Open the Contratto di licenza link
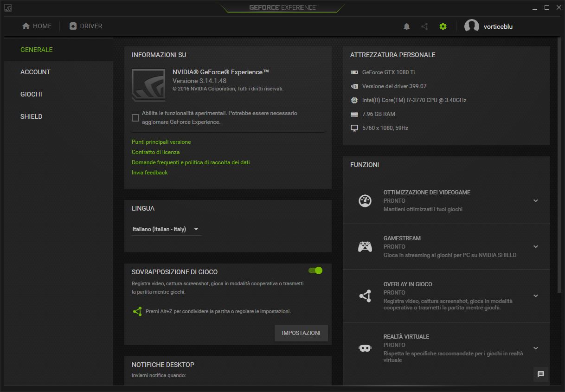 (x=155, y=152)
